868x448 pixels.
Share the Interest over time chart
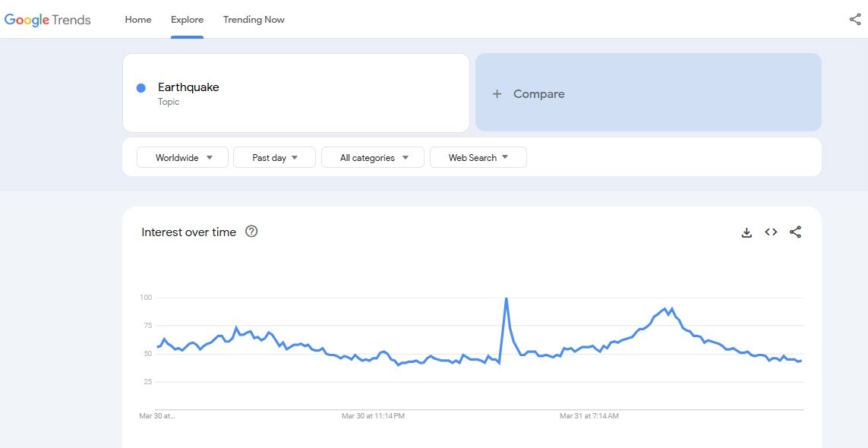[795, 232]
